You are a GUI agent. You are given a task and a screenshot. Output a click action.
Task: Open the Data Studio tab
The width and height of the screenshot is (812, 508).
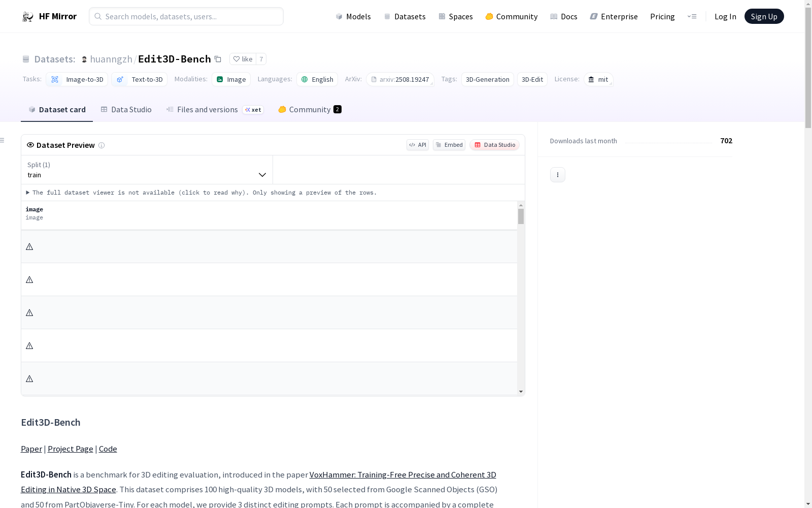pos(126,110)
